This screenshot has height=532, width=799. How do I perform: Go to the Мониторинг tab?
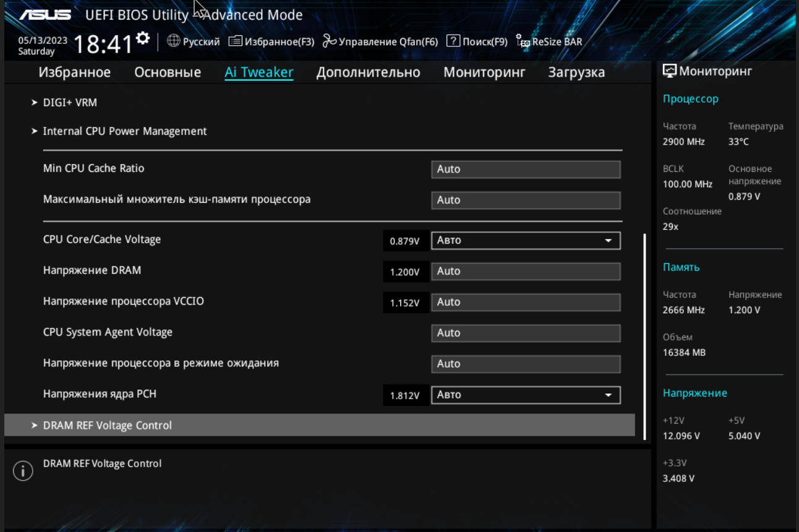point(484,72)
